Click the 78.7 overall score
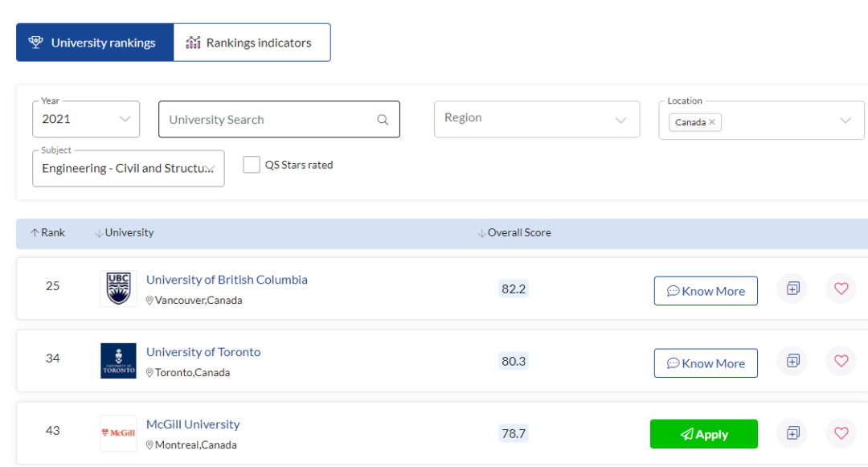Image resolution: width=868 pixels, height=467 pixels. (514, 433)
